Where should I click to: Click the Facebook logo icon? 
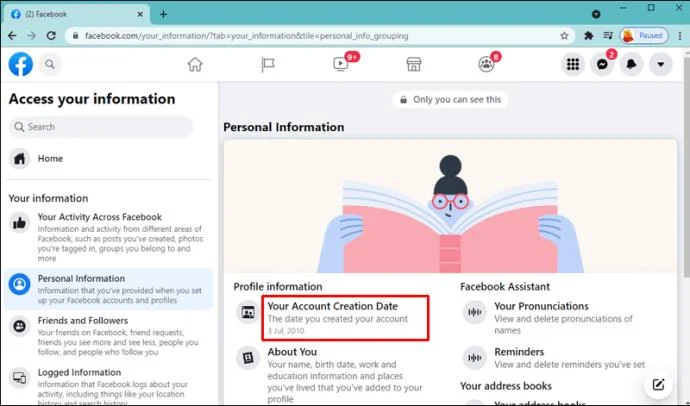pyautogui.click(x=21, y=64)
